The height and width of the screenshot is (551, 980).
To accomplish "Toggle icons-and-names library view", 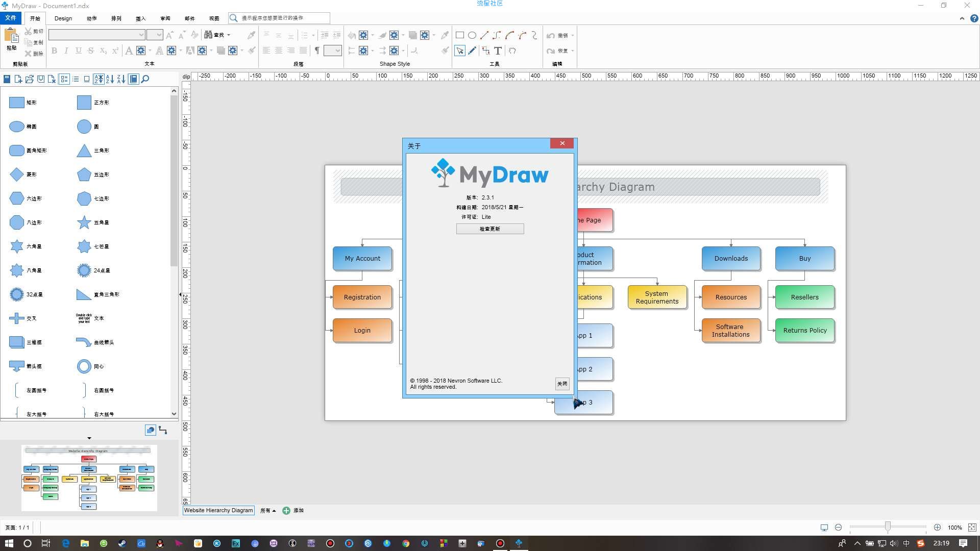I will click(x=64, y=79).
